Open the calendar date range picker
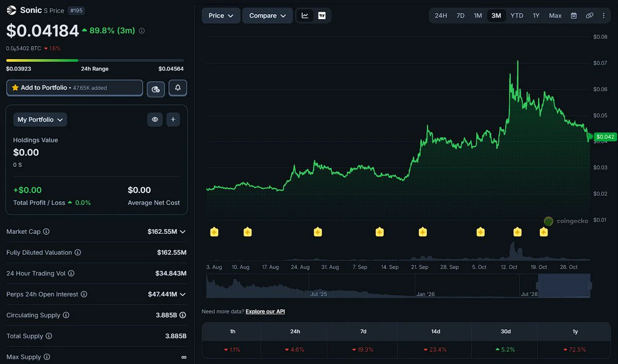 pyautogui.click(x=574, y=15)
